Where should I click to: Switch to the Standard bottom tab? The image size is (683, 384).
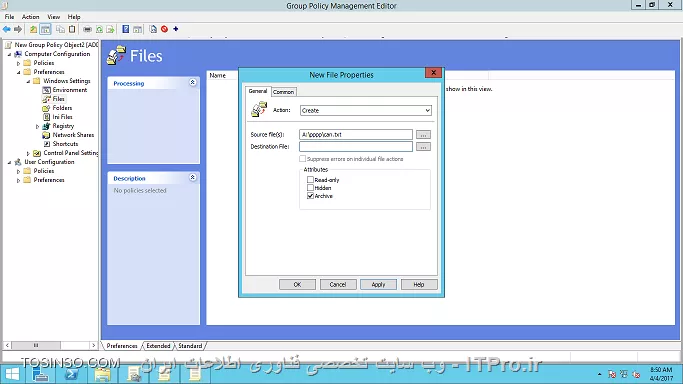coord(190,346)
